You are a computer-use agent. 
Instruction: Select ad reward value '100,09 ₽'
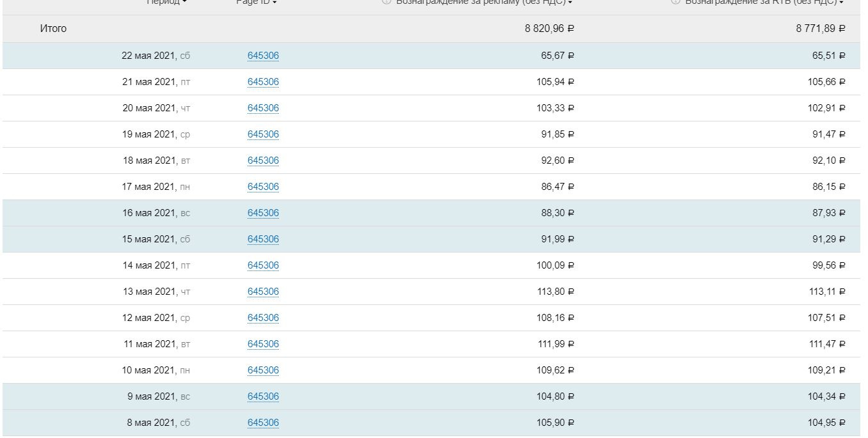(555, 265)
